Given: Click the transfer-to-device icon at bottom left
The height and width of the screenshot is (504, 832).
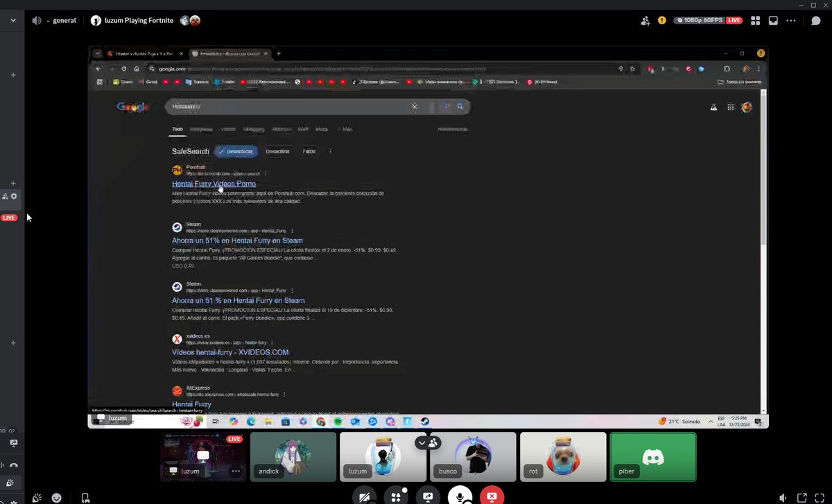Looking at the screenshot, I should 85,498.
